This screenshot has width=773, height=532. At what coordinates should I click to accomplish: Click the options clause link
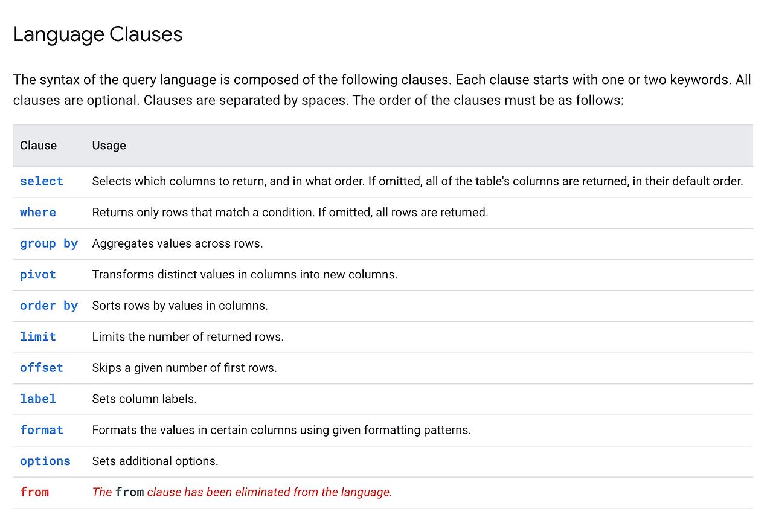45,461
